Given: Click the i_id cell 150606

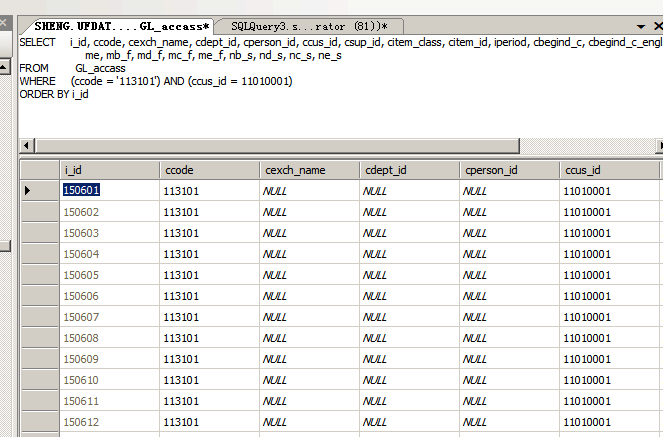Looking at the screenshot, I should tap(109, 296).
